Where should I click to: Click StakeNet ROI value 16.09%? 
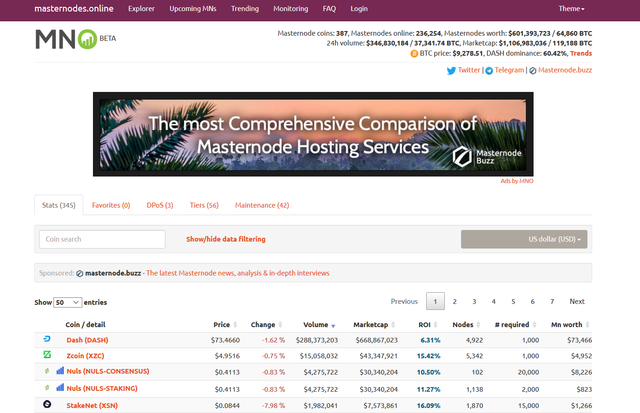(x=429, y=406)
